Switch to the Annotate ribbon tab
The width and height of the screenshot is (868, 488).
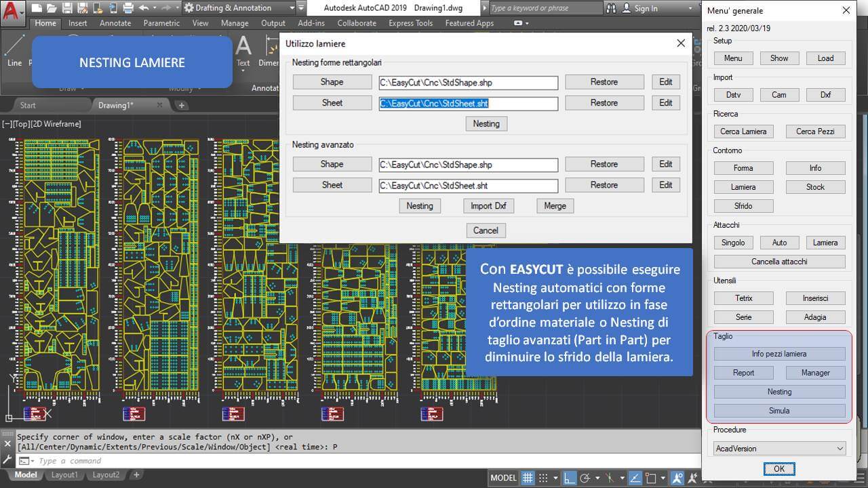tap(115, 23)
